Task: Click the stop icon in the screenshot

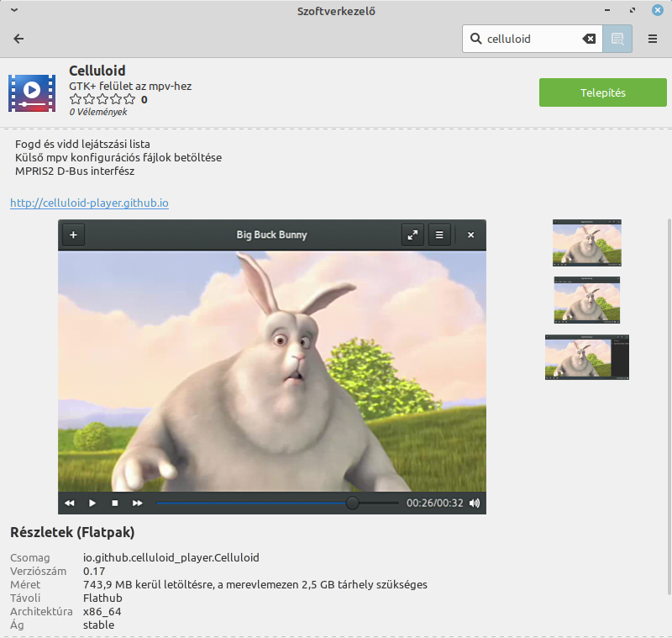Action: [x=114, y=503]
